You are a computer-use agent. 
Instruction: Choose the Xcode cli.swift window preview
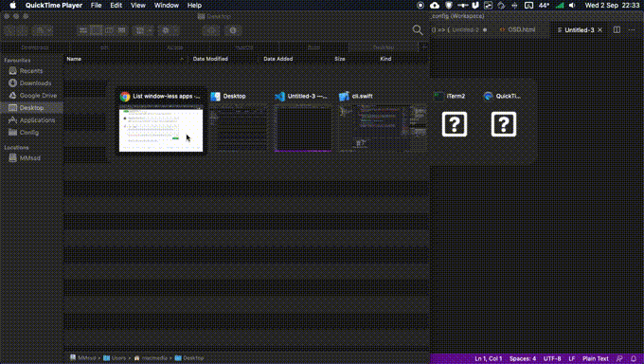[x=382, y=128]
